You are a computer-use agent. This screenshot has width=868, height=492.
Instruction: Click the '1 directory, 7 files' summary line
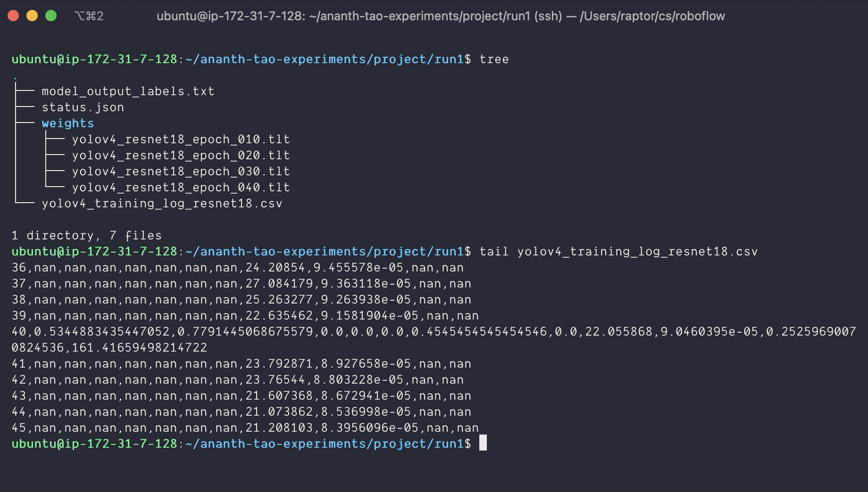click(x=86, y=236)
